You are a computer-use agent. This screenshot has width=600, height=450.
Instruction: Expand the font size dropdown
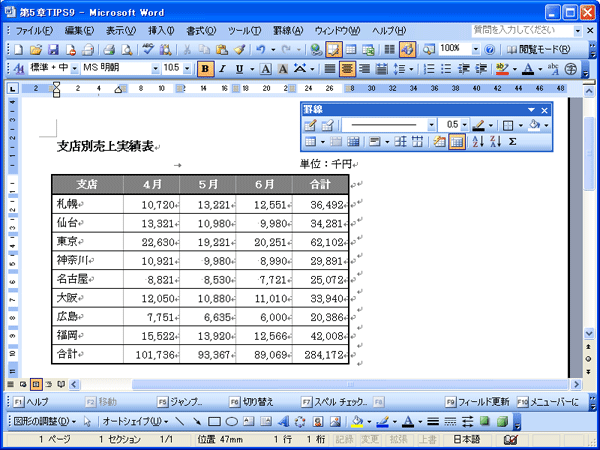[187, 69]
